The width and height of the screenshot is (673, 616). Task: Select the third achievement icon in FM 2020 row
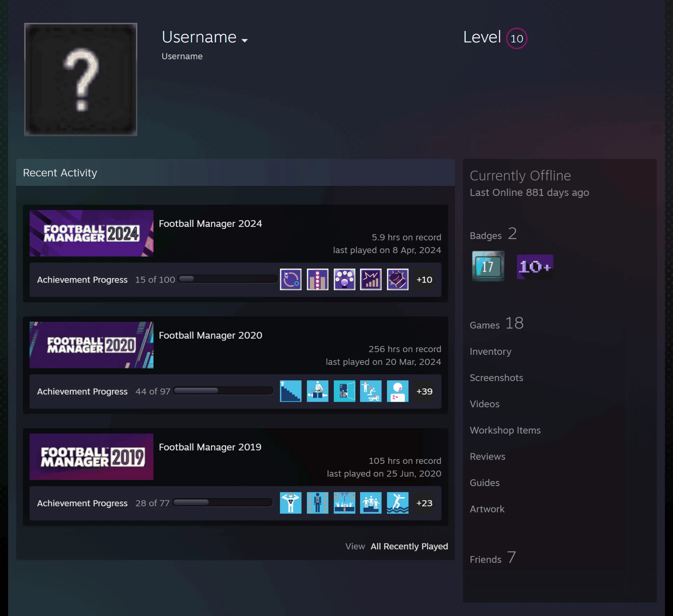pos(344,391)
